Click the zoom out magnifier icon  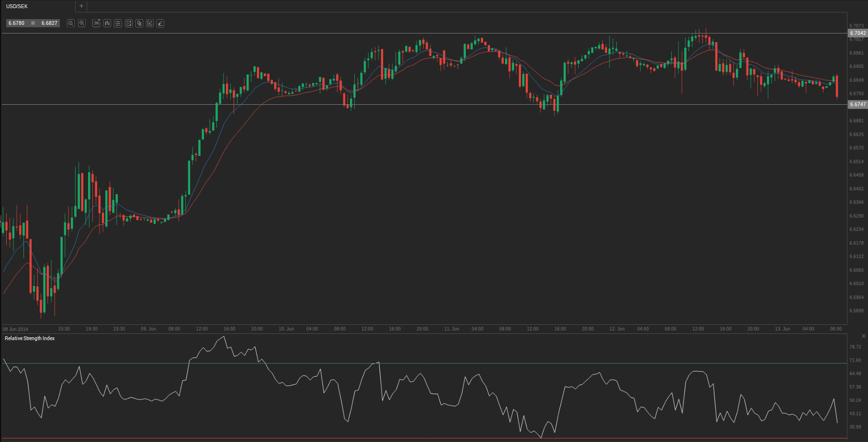point(71,23)
